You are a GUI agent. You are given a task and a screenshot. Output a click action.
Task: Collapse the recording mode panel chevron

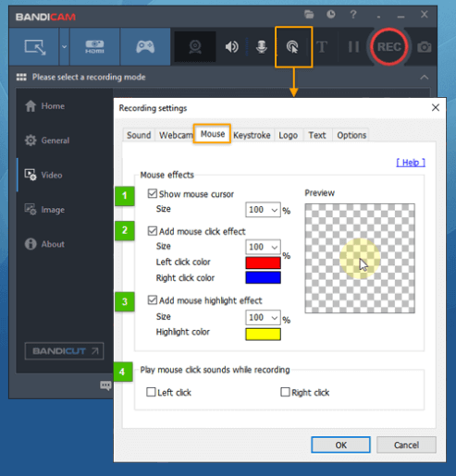coord(425,78)
